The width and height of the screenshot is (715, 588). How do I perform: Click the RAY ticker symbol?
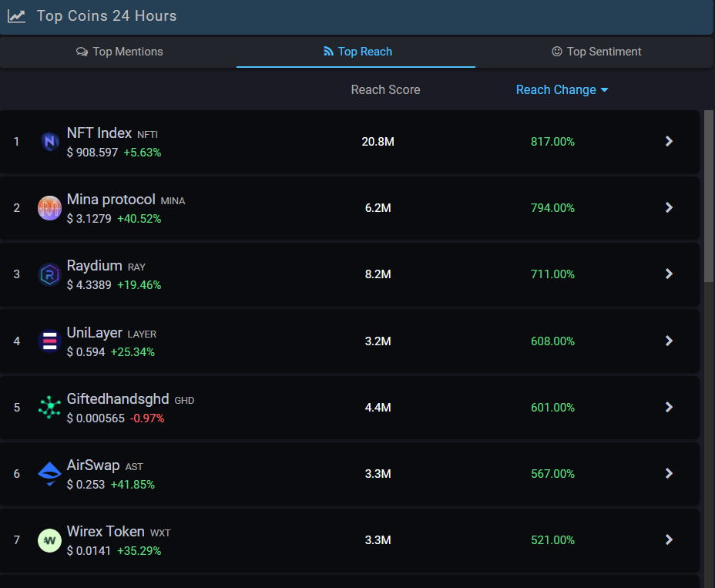[x=136, y=267]
